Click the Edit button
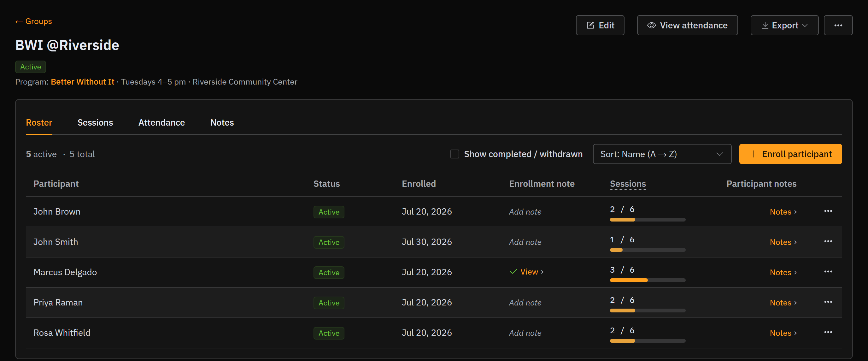868x361 pixels. (x=600, y=25)
